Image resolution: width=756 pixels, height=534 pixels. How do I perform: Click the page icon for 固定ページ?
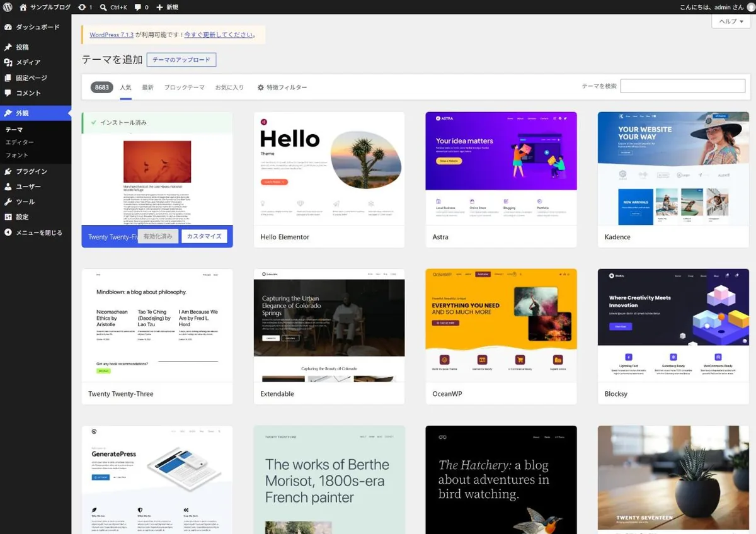(8, 78)
